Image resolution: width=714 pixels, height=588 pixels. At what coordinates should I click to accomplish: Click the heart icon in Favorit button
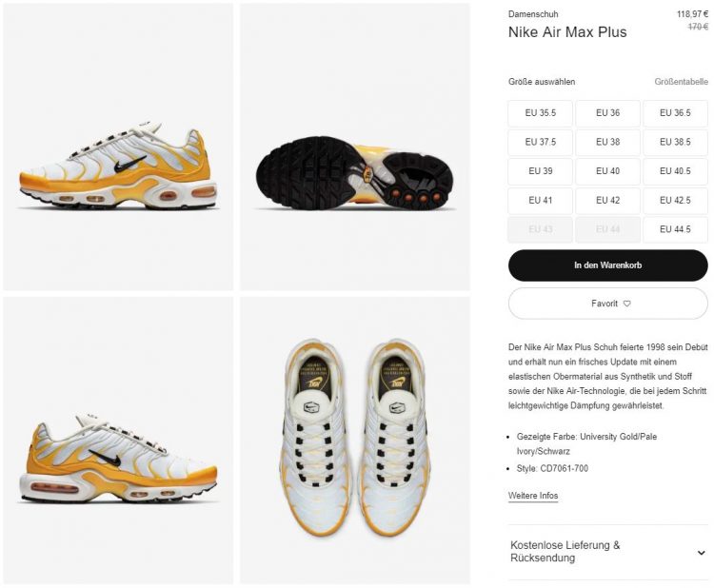(x=627, y=304)
